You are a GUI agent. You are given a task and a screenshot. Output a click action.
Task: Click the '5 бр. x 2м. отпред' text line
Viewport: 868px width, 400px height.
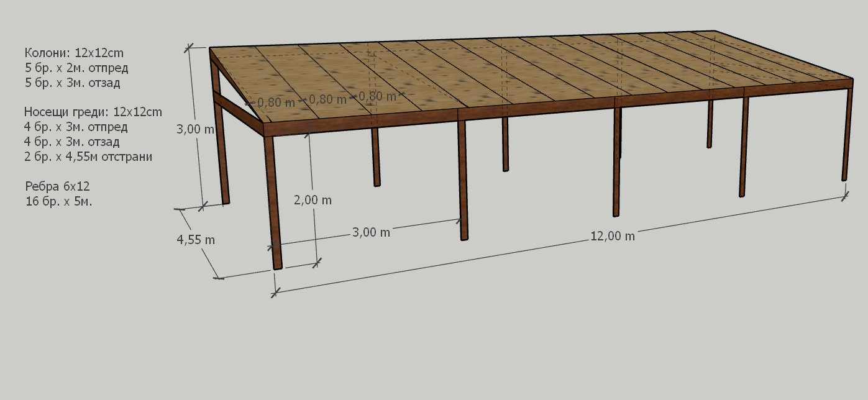coord(76,68)
